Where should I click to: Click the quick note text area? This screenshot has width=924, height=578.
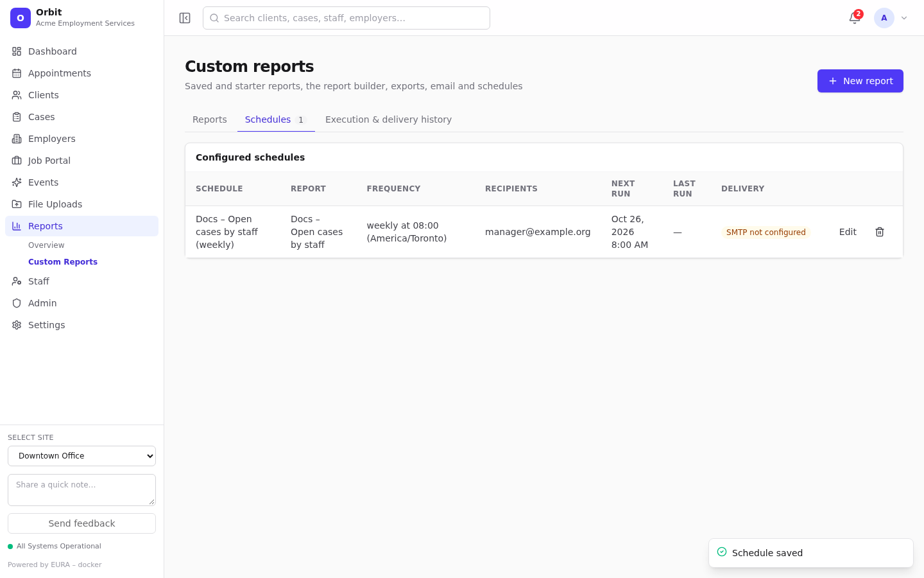81,490
